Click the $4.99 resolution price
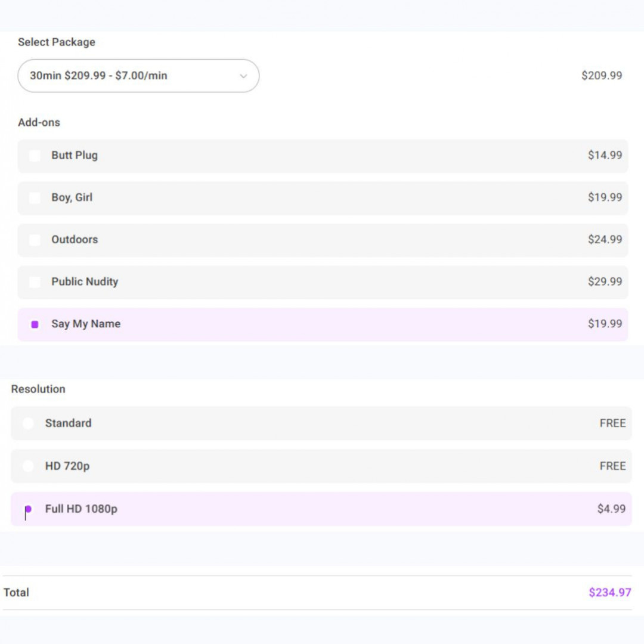Viewport: 644px width, 644px height. point(611,509)
